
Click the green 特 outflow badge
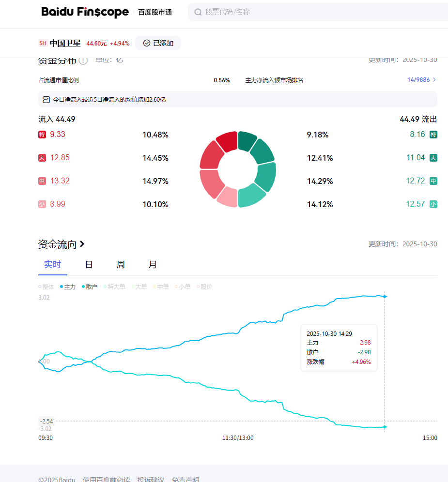(433, 135)
